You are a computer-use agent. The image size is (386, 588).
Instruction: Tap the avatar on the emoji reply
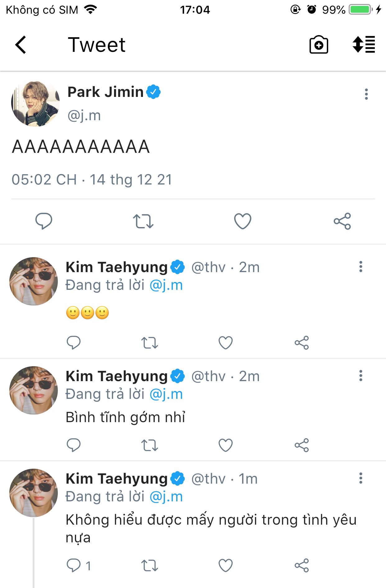(x=34, y=281)
